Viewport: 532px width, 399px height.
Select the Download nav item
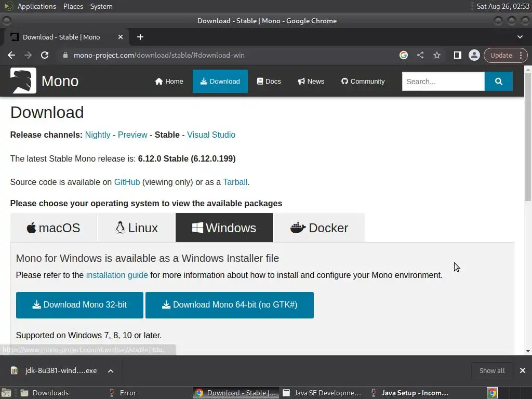click(220, 81)
